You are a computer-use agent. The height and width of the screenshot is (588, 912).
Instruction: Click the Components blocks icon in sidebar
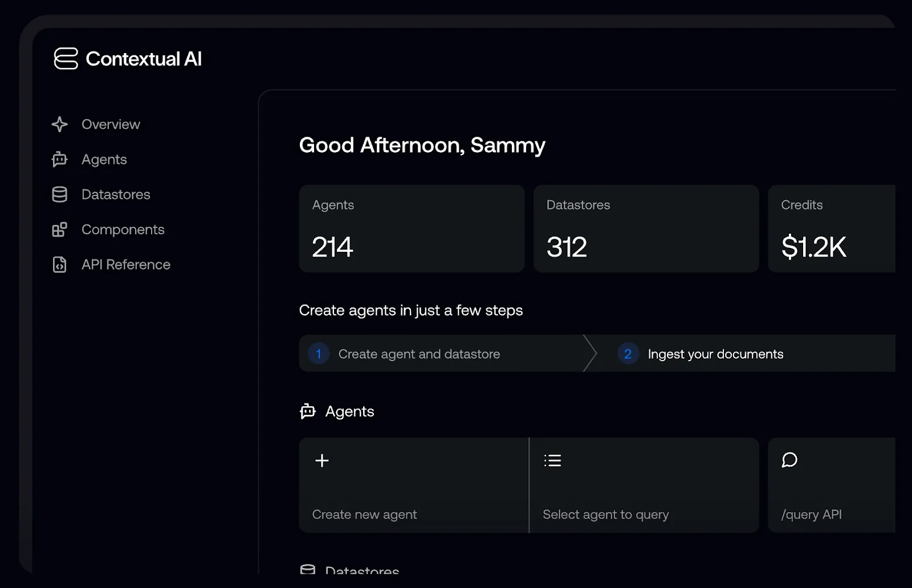pos(59,230)
